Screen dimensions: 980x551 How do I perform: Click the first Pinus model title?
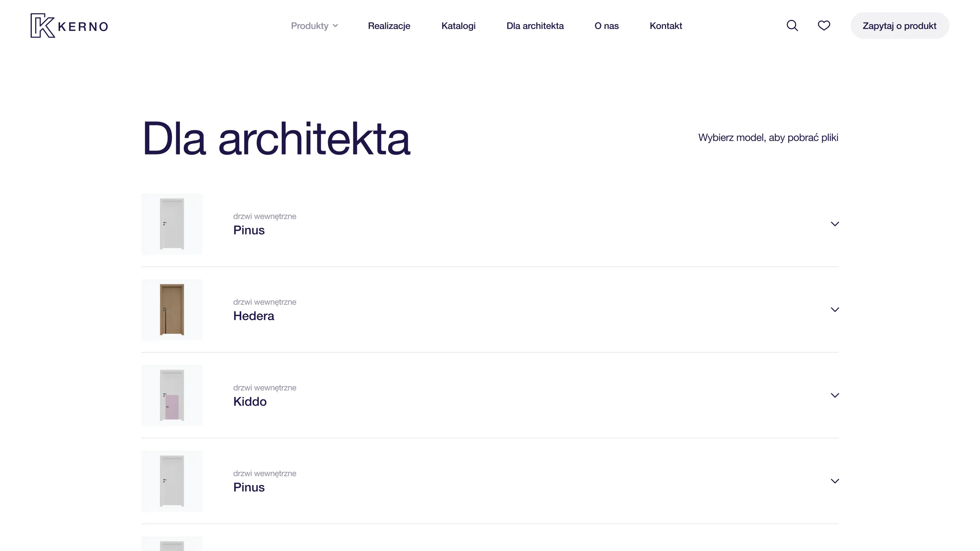point(249,230)
